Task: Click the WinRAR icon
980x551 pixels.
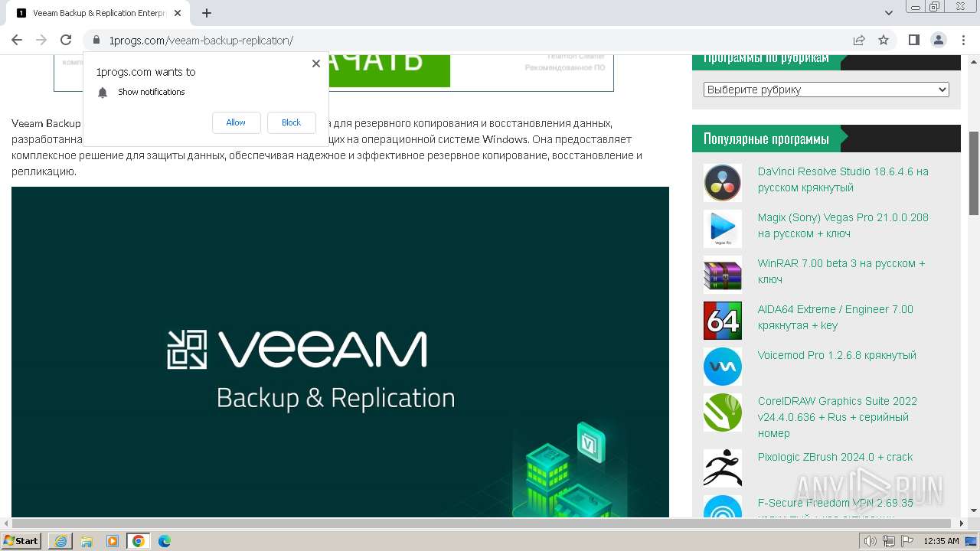Action: tap(723, 275)
